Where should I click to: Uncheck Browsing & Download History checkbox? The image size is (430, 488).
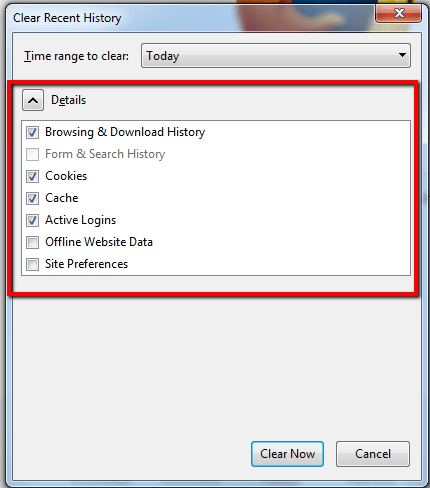point(32,132)
